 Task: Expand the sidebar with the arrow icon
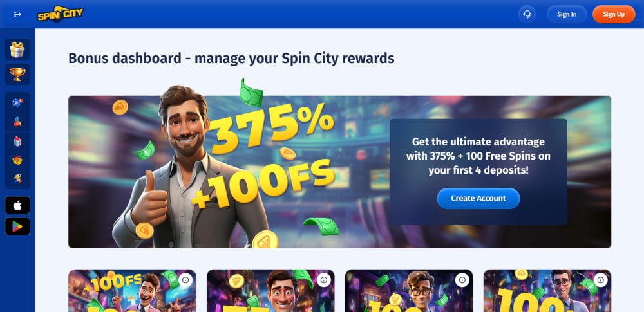tap(17, 14)
